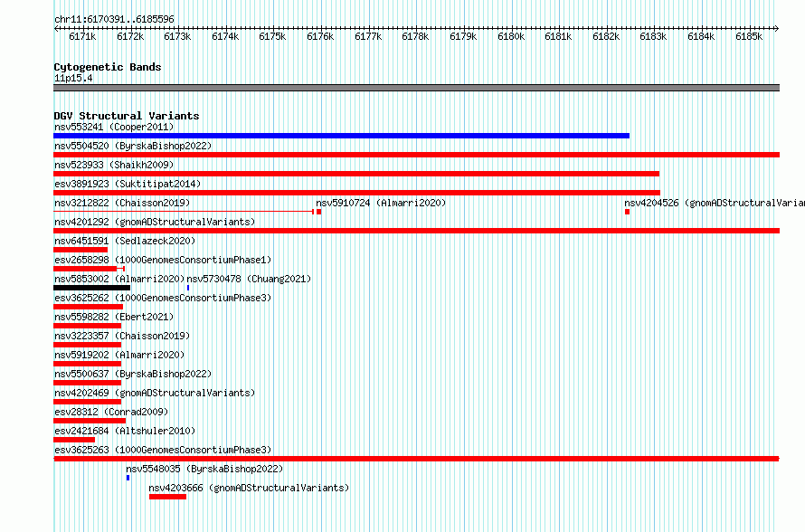
Task: Click the small red marker under nsv5910724
Action: pos(318,212)
